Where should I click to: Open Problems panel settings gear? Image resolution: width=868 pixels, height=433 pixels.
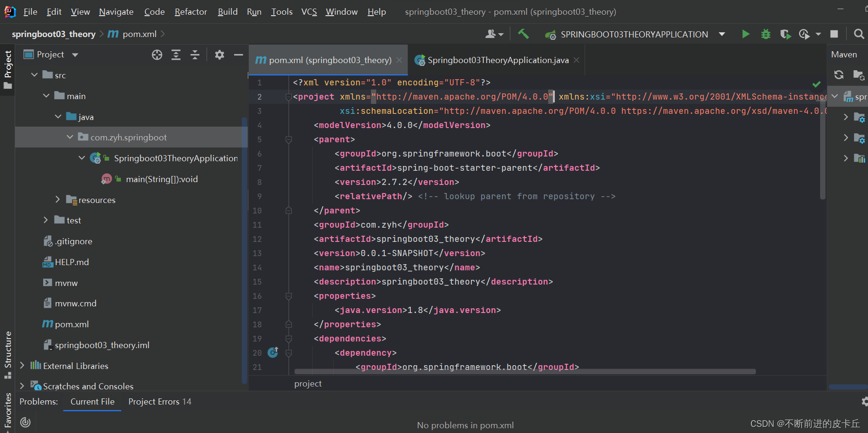864,402
